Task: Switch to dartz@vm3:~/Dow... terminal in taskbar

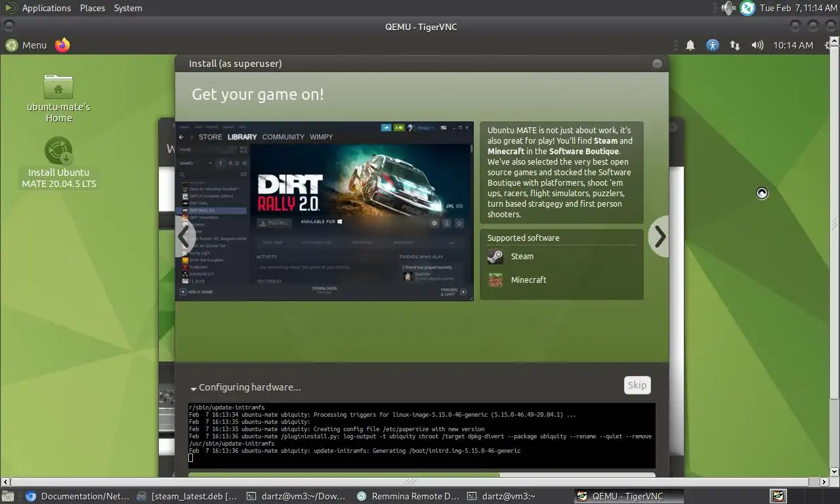Action: pyautogui.click(x=297, y=496)
